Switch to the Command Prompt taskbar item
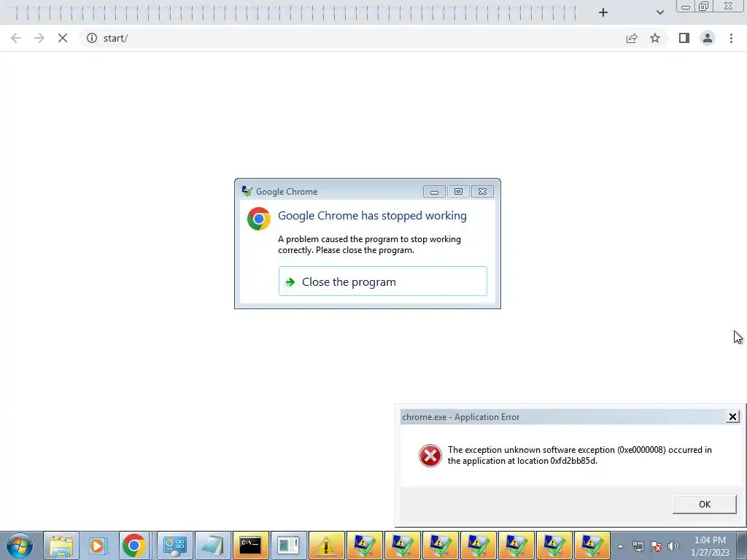 coord(251,545)
